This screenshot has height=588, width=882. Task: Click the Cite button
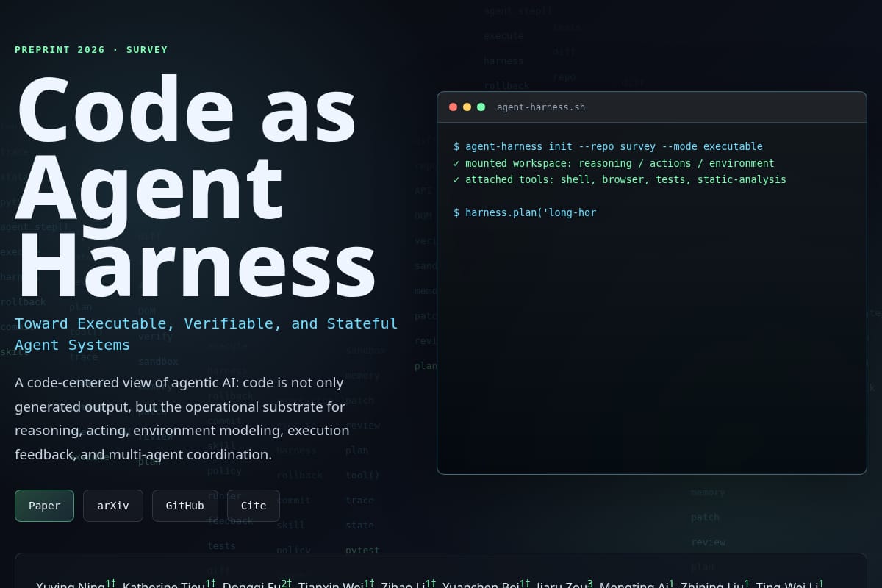coord(254,506)
